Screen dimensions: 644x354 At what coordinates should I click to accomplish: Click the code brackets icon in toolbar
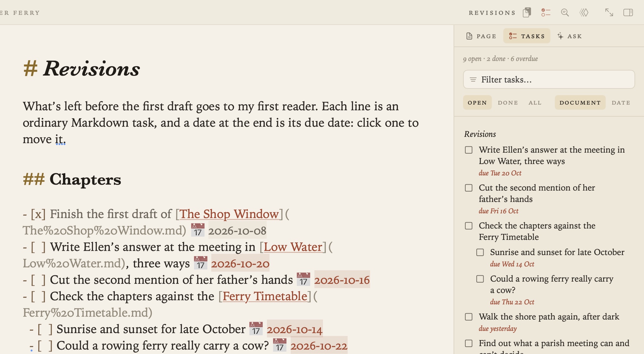coord(584,13)
